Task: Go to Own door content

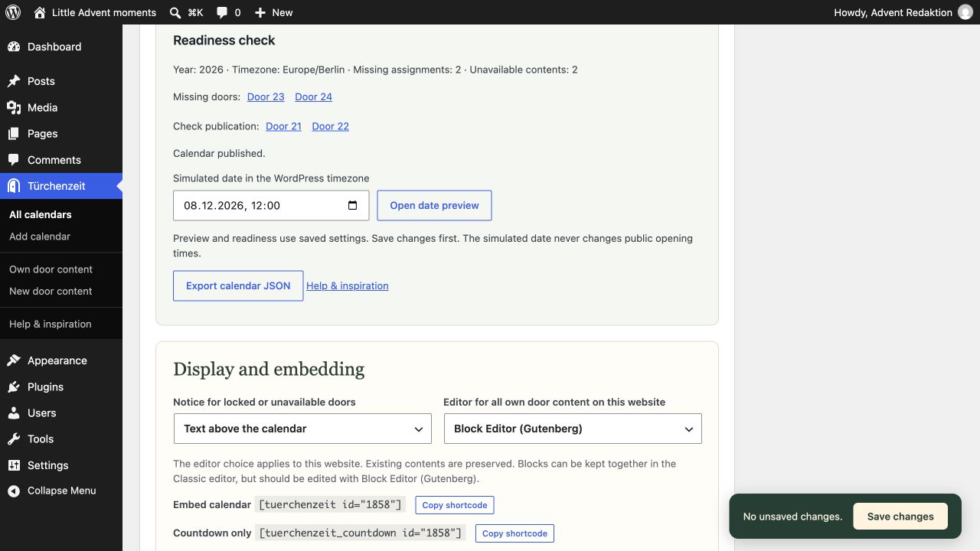Action: pyautogui.click(x=51, y=269)
